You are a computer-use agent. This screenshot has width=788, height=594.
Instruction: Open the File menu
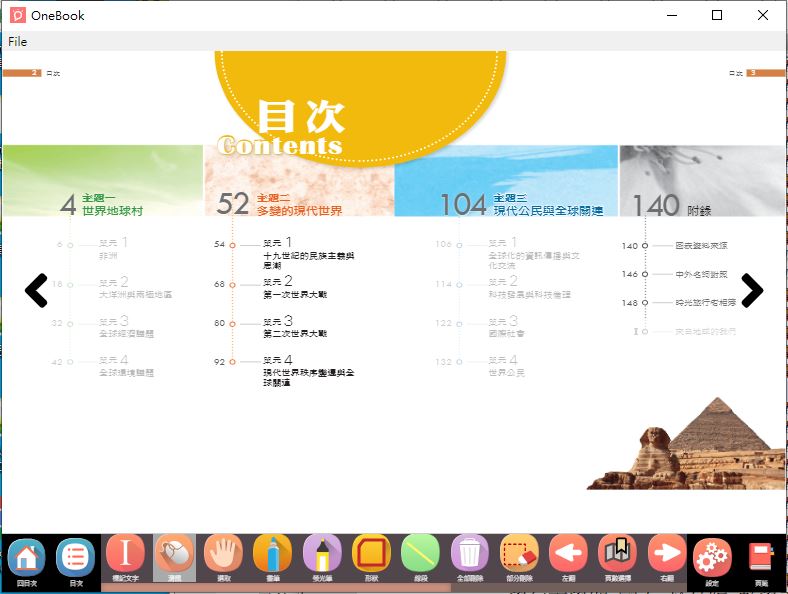(17, 42)
